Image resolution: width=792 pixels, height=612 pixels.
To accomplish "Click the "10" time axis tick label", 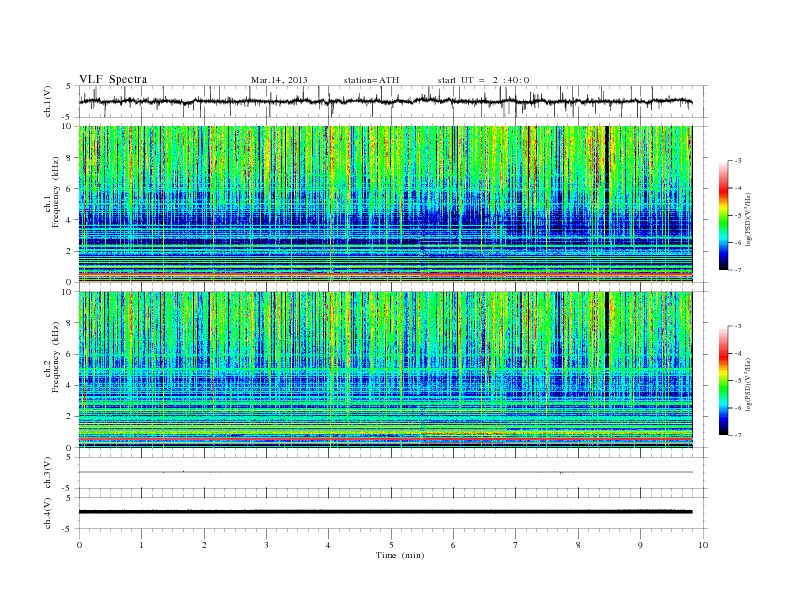I will pyautogui.click(x=703, y=545).
